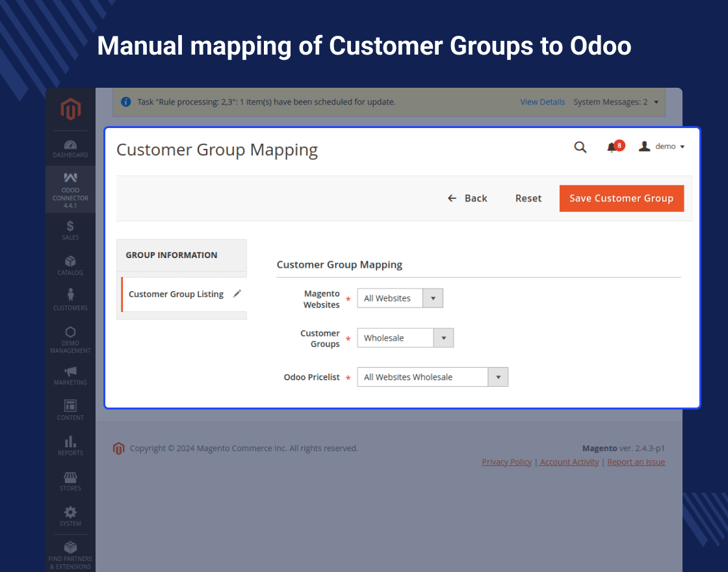The image size is (728, 572).
Task: Select the Customer Group Listing tab
Action: (184, 294)
